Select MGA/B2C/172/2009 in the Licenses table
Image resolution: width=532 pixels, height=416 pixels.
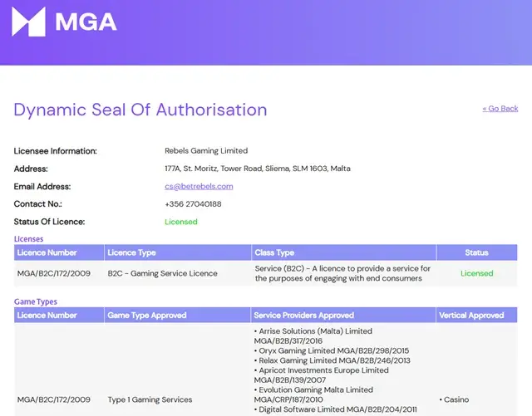coord(54,273)
